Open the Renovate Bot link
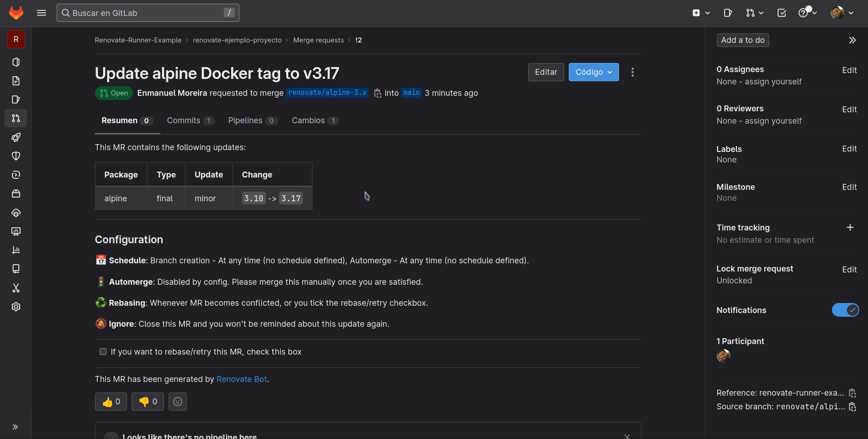Image resolution: width=868 pixels, height=439 pixels. pyautogui.click(x=242, y=379)
